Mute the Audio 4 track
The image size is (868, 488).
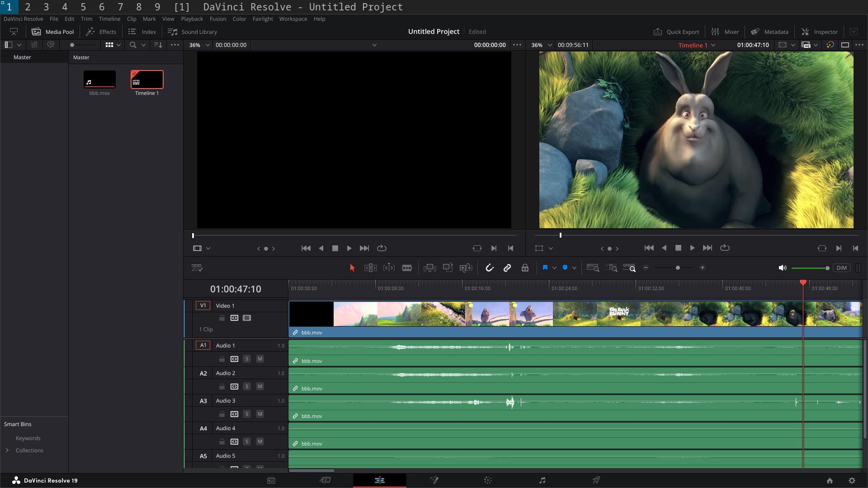coord(260,441)
